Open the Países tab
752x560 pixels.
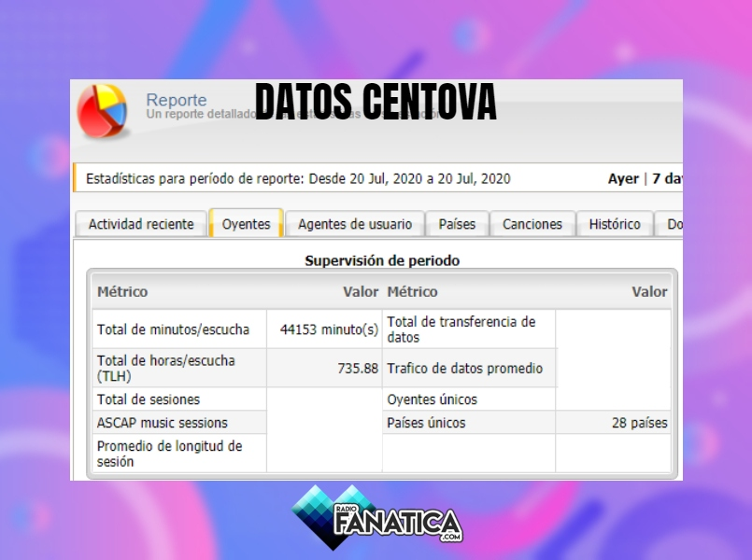tap(457, 224)
